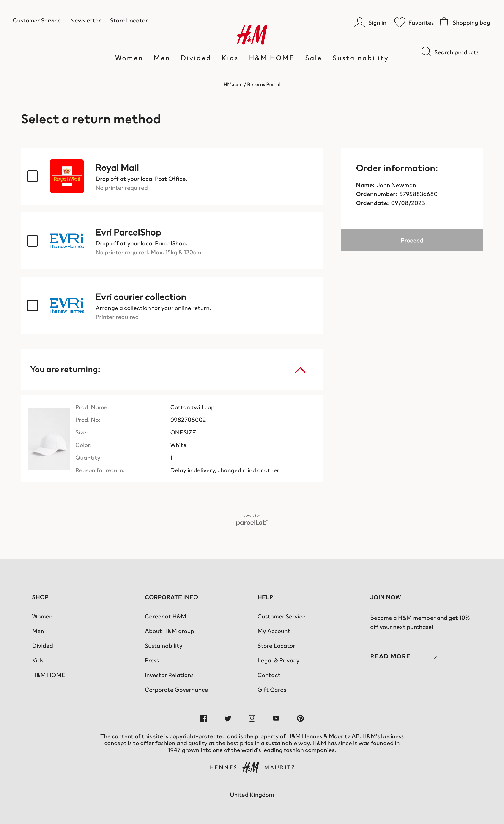Open H&M's Instagram icon

point(252,718)
